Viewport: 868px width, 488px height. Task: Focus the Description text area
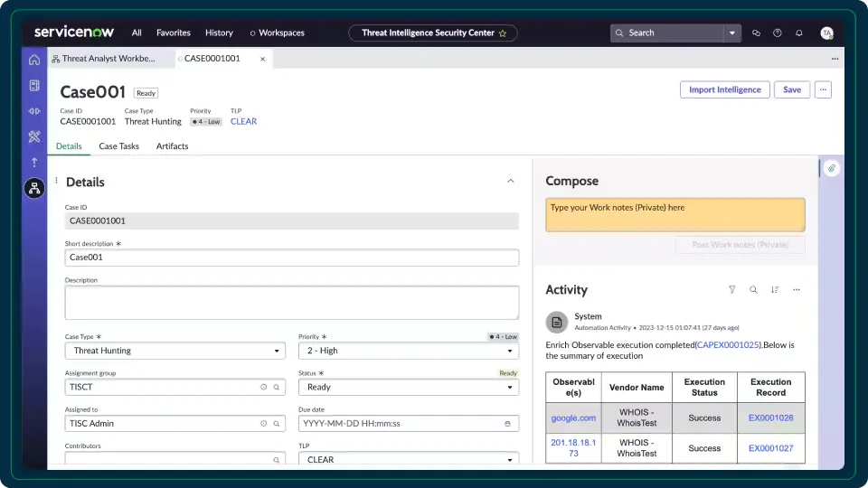click(292, 303)
